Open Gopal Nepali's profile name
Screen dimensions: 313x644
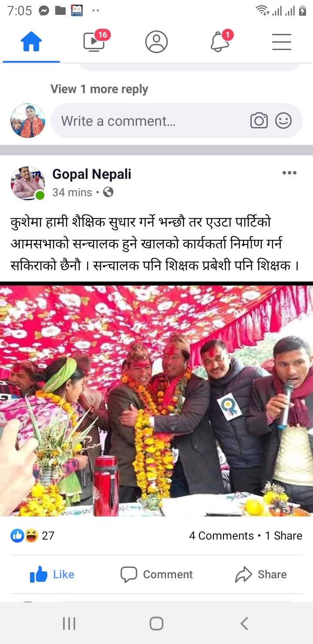[92, 174]
